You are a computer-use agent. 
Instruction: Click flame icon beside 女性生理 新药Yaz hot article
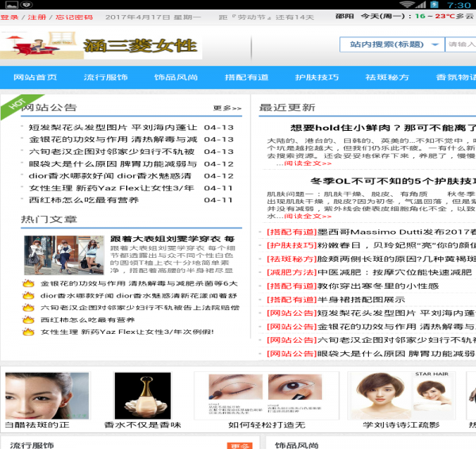pos(29,332)
